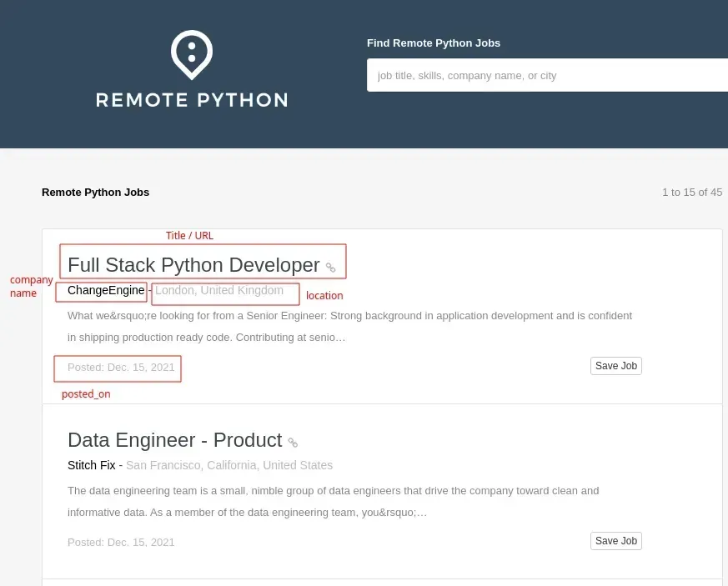
Task: Click the Posted date under Data Engineer - Product
Action: click(x=121, y=542)
